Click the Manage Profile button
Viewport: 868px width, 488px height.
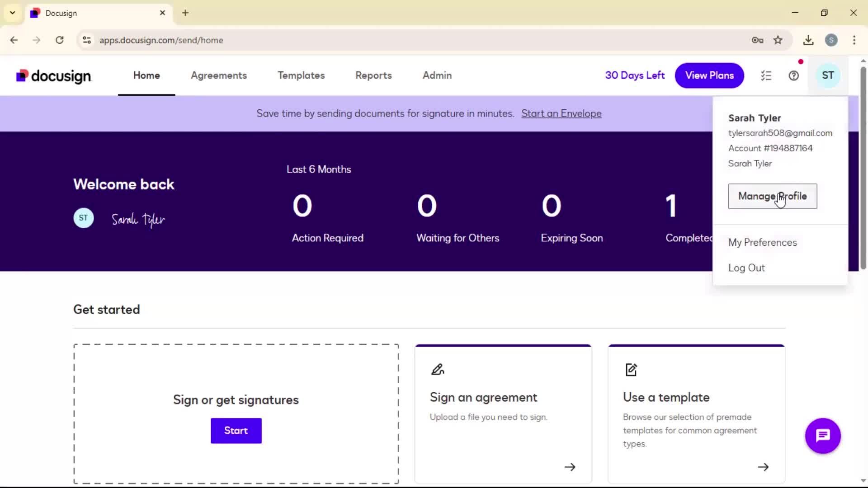[773, 196]
